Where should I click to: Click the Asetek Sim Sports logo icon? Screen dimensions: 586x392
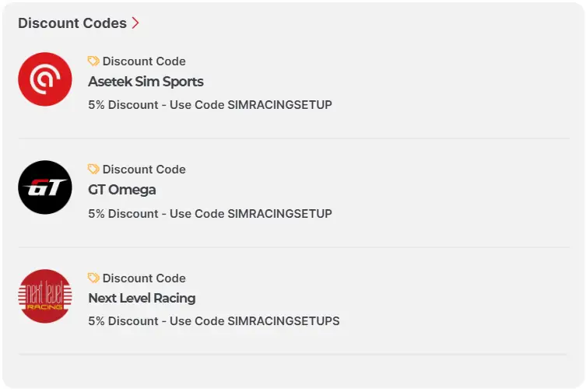pos(45,79)
